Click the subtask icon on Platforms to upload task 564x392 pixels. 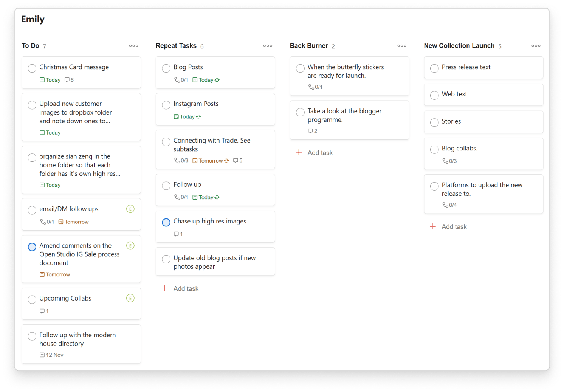click(446, 205)
